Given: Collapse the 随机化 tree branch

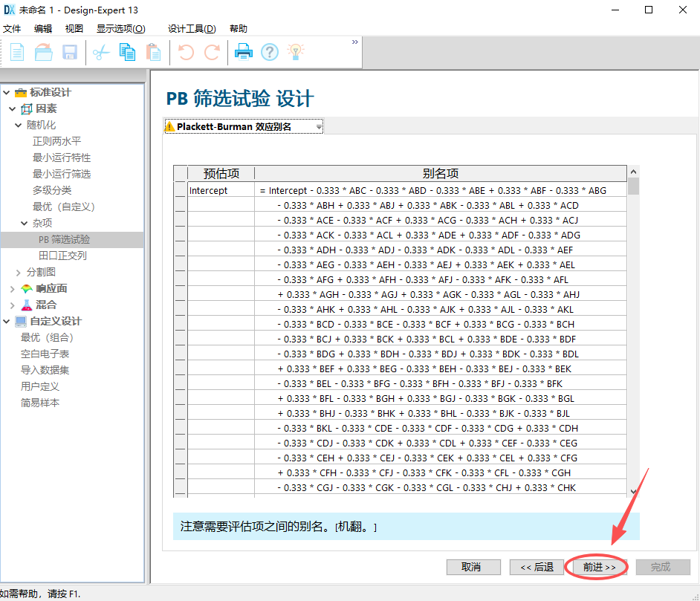Looking at the screenshot, I should [x=18, y=124].
